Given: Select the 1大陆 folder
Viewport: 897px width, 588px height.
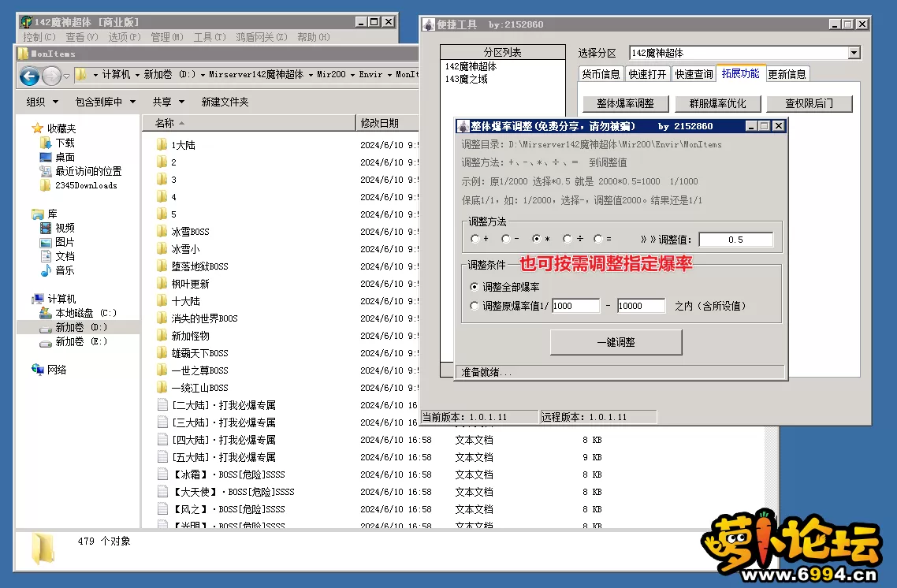Looking at the screenshot, I should click(x=177, y=145).
